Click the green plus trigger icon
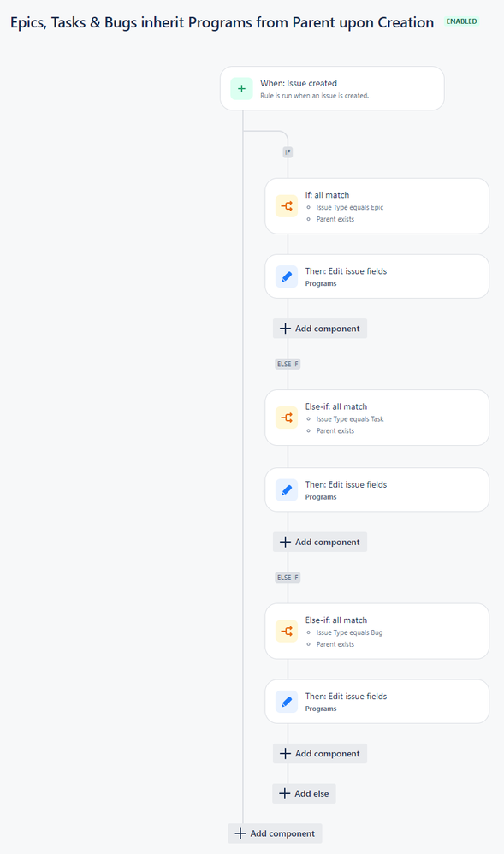 [241, 89]
